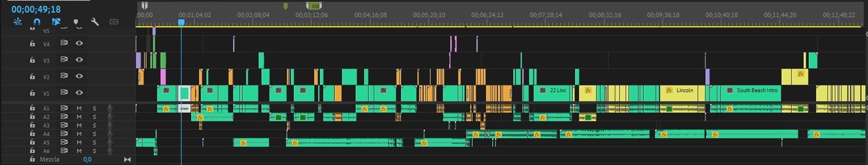Open the wrench timeline display settings
Image resolution: width=868 pixels, height=165 pixels.
click(x=95, y=22)
